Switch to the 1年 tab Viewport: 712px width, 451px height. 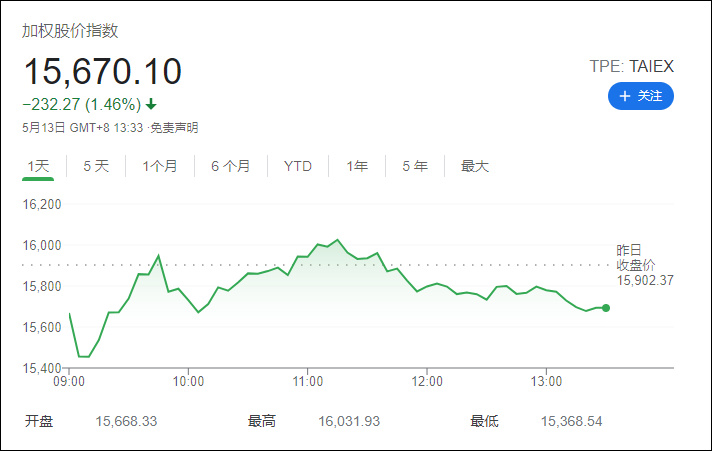(357, 166)
